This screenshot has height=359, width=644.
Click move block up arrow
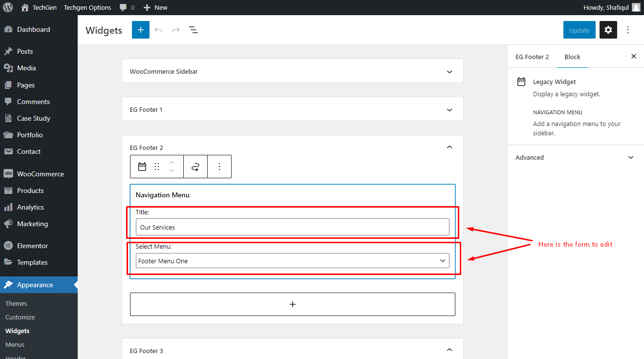pyautogui.click(x=172, y=163)
